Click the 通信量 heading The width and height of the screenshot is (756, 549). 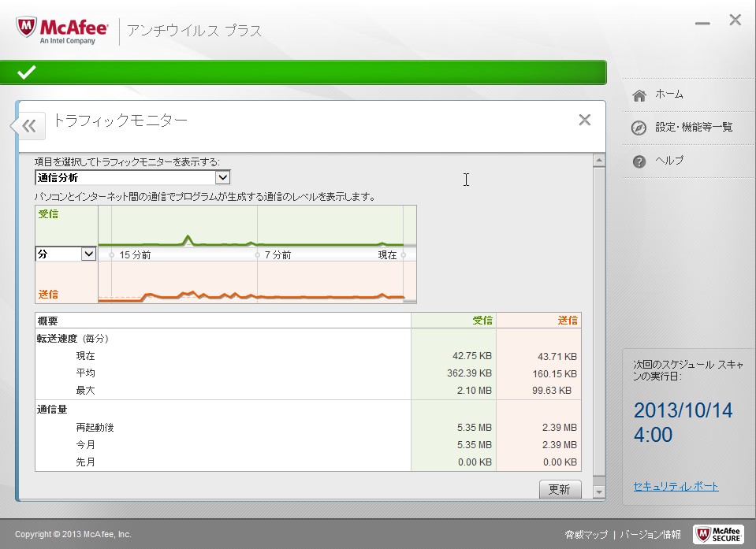pos(52,410)
